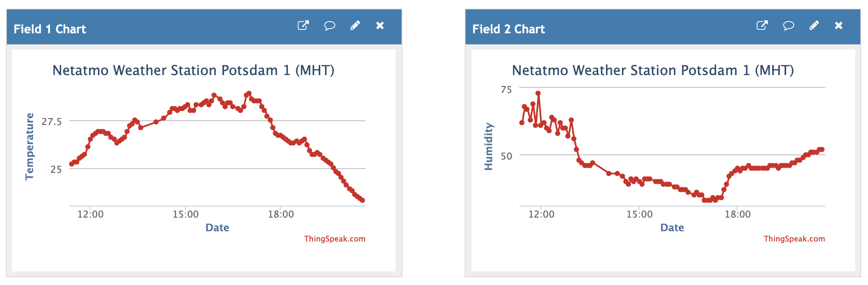This screenshot has height=285, width=868.
Task: Open Field 1 Chart in new window
Action: pyautogui.click(x=303, y=26)
